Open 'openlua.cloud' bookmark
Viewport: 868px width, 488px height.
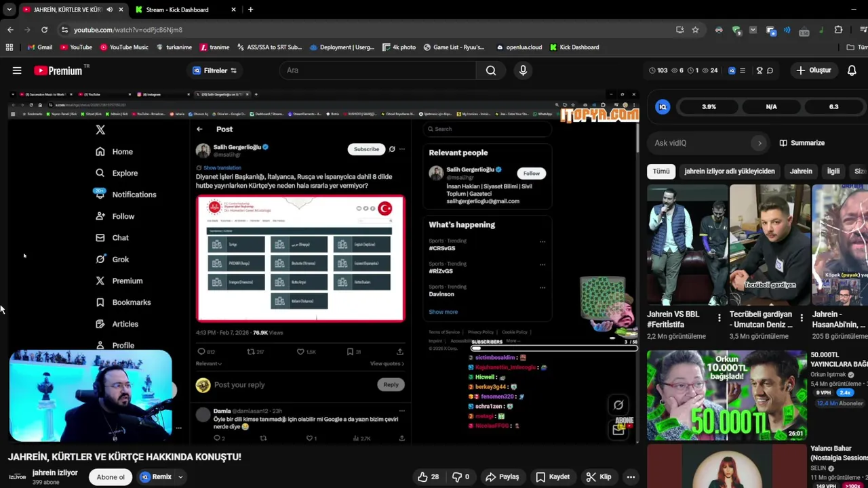pyautogui.click(x=519, y=47)
